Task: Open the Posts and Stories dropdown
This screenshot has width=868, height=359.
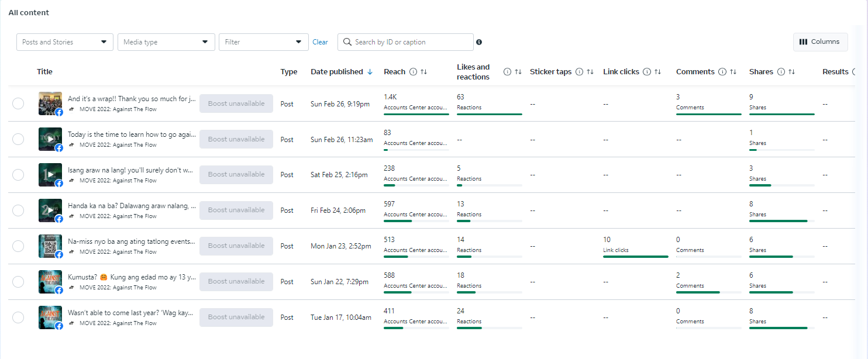Action: click(x=64, y=42)
